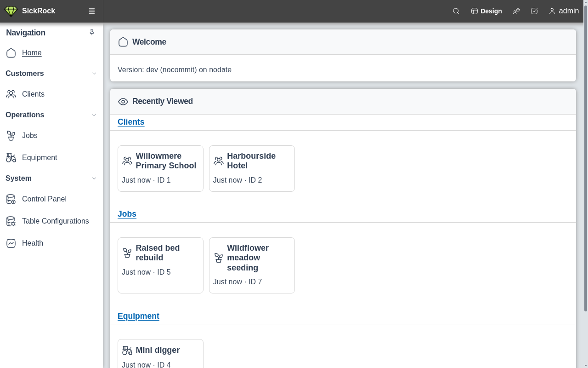Open the Harbourside Hotel client card
Image resolution: width=588 pixels, height=368 pixels.
point(252,168)
